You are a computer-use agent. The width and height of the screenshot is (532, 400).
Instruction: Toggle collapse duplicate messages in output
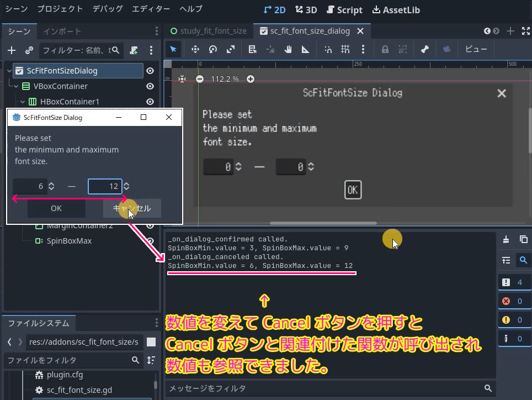(x=506, y=260)
